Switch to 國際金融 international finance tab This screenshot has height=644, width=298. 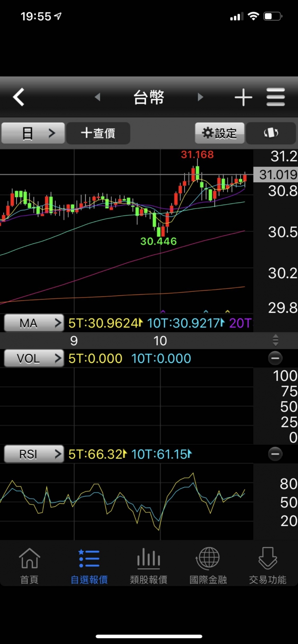point(208,565)
